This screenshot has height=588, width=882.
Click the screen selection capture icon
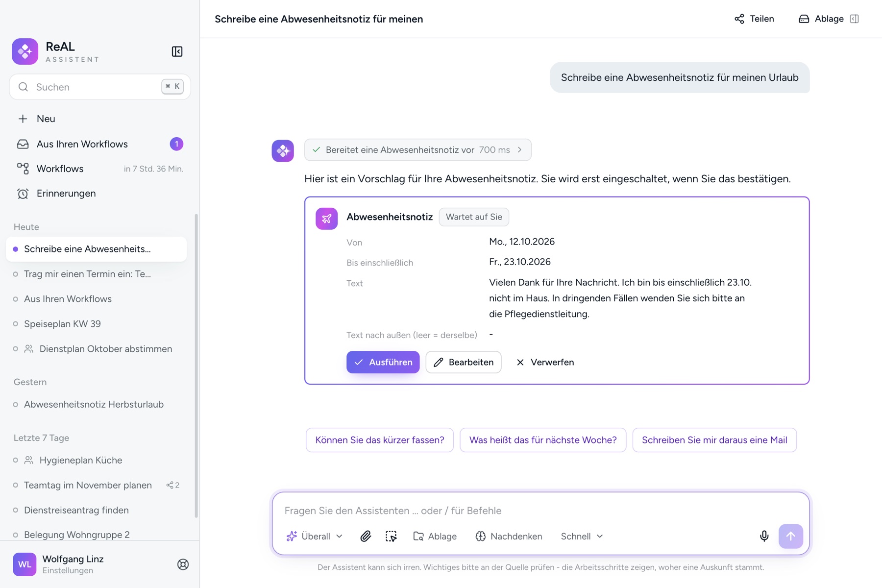(391, 536)
